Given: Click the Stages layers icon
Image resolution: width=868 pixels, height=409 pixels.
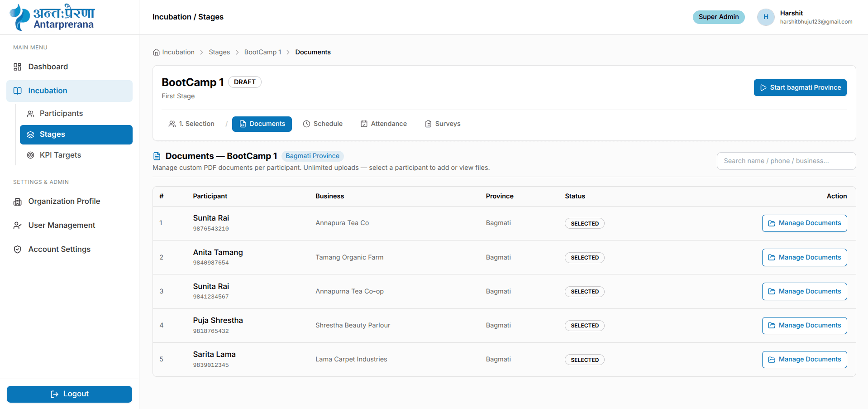Looking at the screenshot, I should 31,135.
